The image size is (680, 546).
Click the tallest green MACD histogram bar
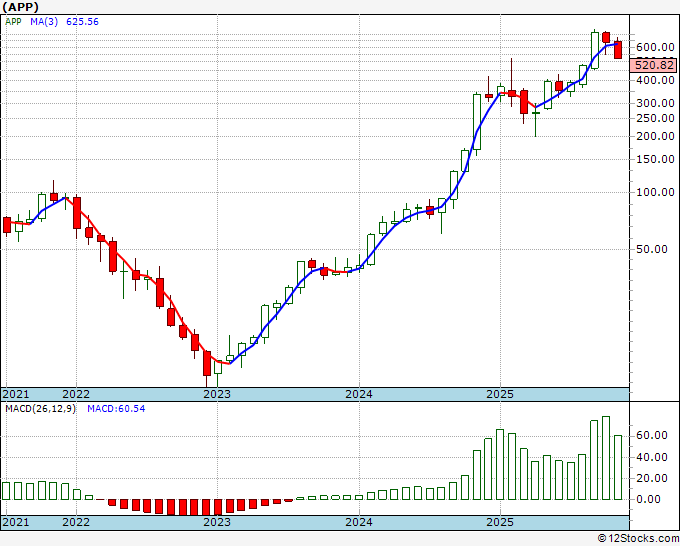606,458
